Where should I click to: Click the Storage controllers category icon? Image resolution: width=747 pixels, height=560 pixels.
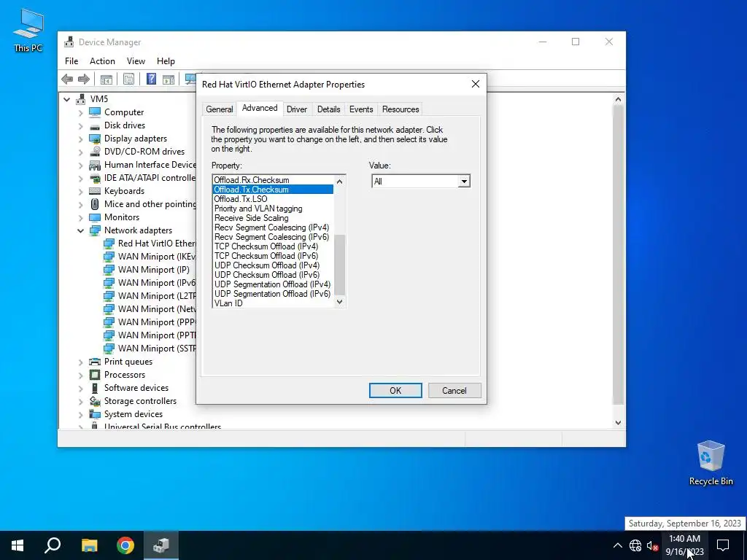coord(96,401)
